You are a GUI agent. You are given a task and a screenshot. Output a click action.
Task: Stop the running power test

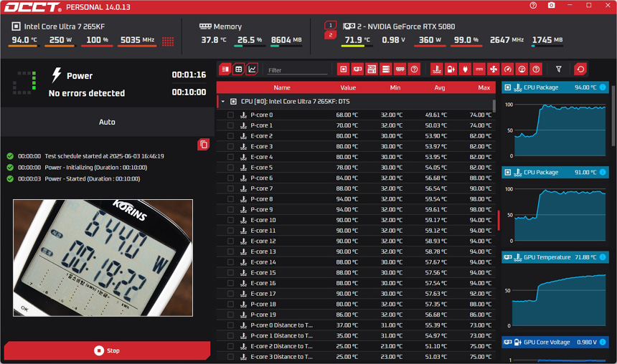coord(107,351)
